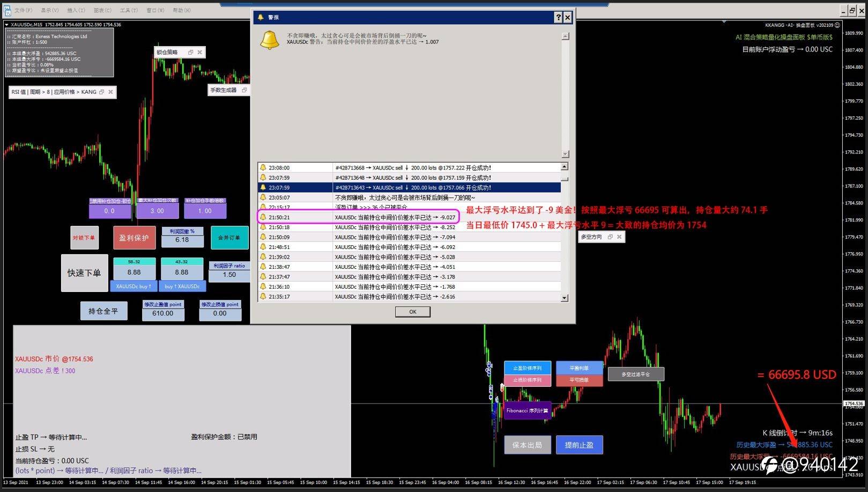This screenshot has height=492, width=868.
Task: Open the 帮助(H) menu
Action: click(x=182, y=10)
